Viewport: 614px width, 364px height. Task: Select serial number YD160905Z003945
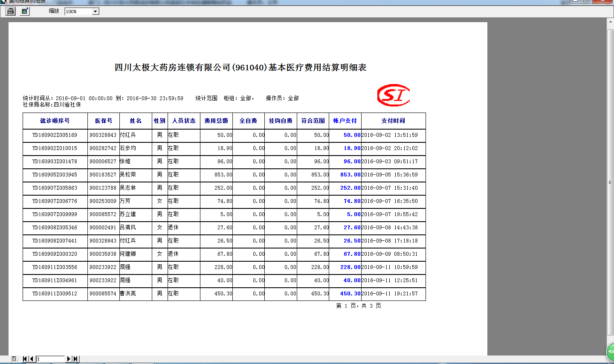pos(55,175)
